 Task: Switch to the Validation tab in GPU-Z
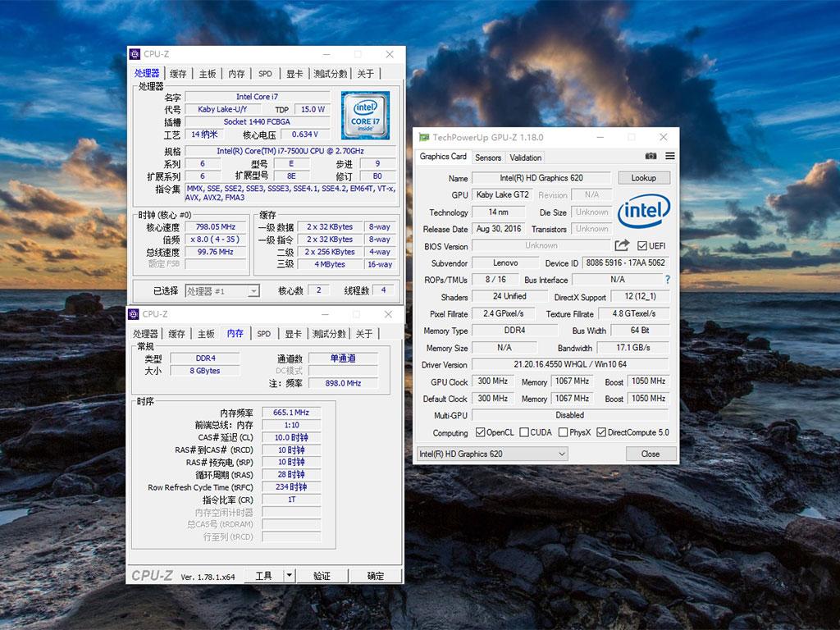[526, 157]
